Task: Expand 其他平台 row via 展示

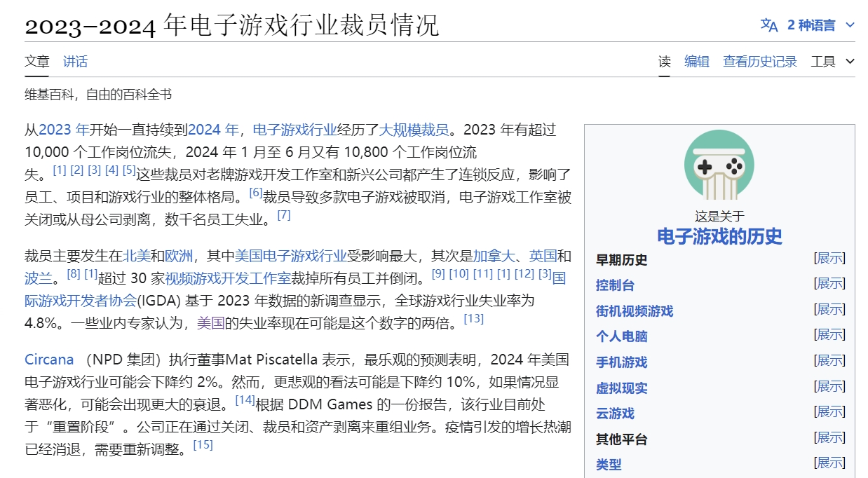Action: [x=829, y=438]
